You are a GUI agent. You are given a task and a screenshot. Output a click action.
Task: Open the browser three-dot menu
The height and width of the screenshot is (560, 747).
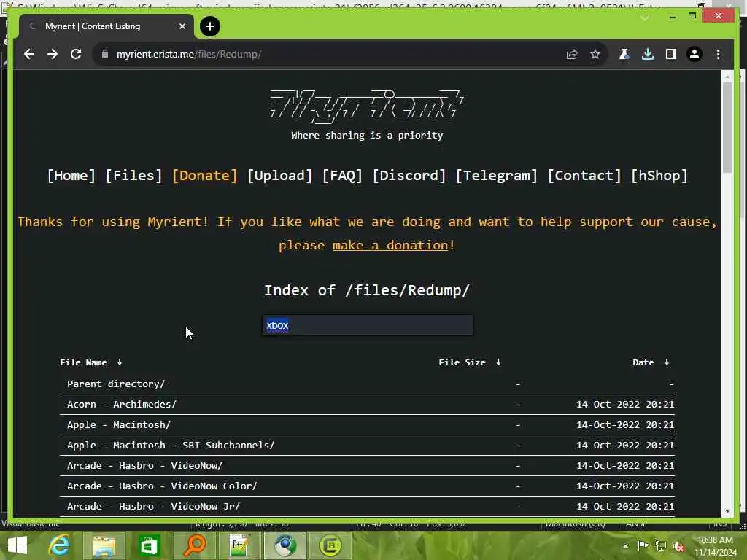(718, 54)
